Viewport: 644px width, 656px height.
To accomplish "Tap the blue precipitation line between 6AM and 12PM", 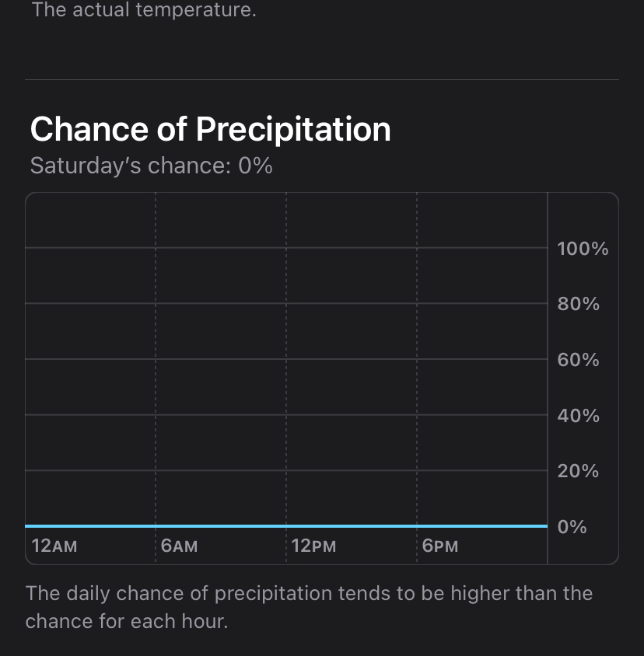I will tap(221, 526).
